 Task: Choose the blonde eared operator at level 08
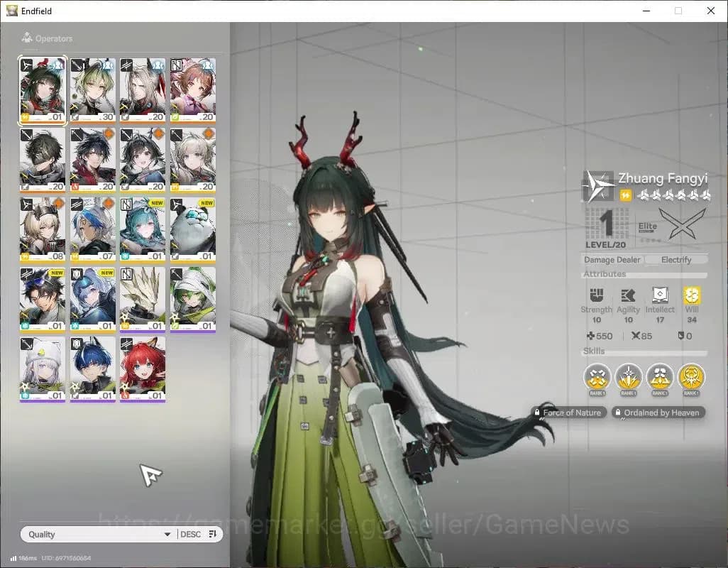click(x=43, y=230)
